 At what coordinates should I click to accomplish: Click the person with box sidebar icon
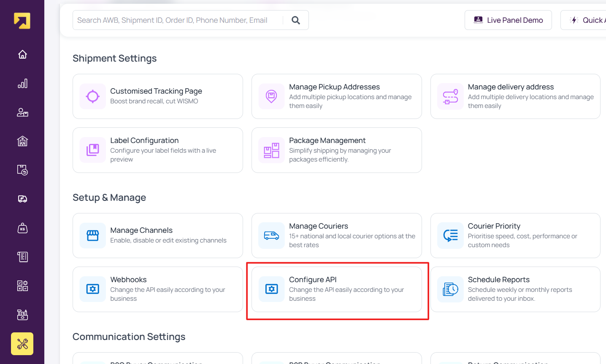click(22, 112)
